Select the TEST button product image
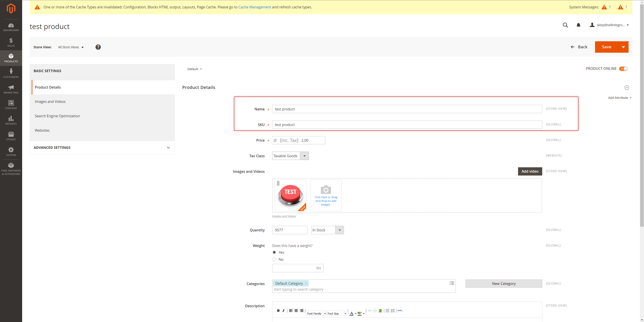Screen dimensions: 644x322 (290, 195)
